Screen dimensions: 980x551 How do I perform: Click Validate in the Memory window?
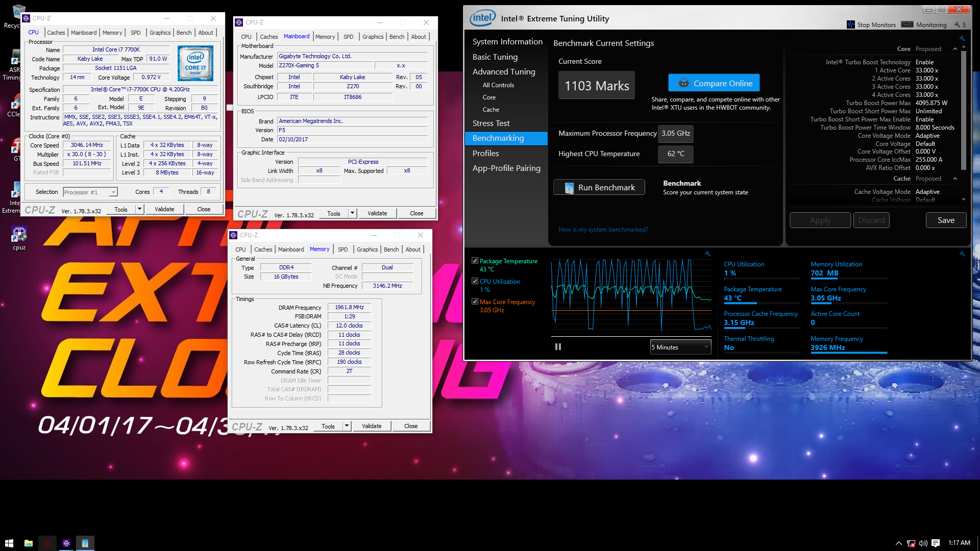pyautogui.click(x=372, y=426)
